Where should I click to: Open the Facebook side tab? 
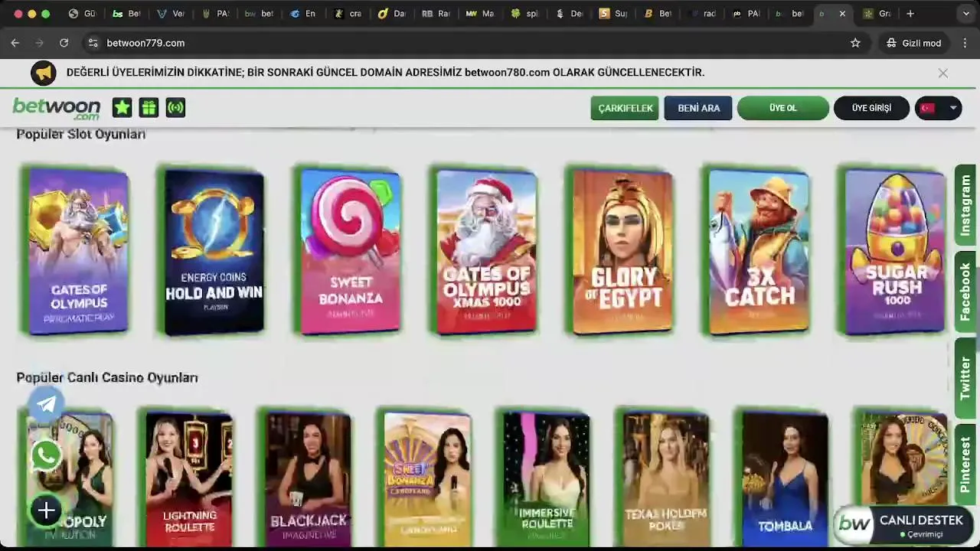(x=965, y=292)
